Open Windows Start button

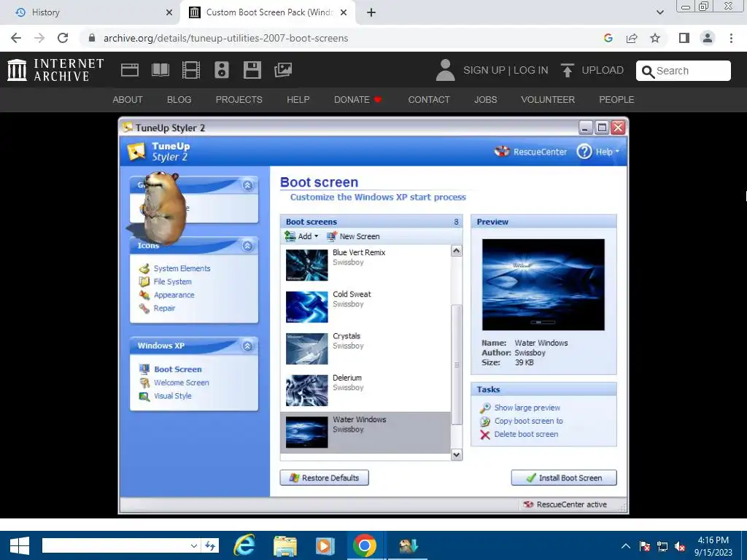20,545
